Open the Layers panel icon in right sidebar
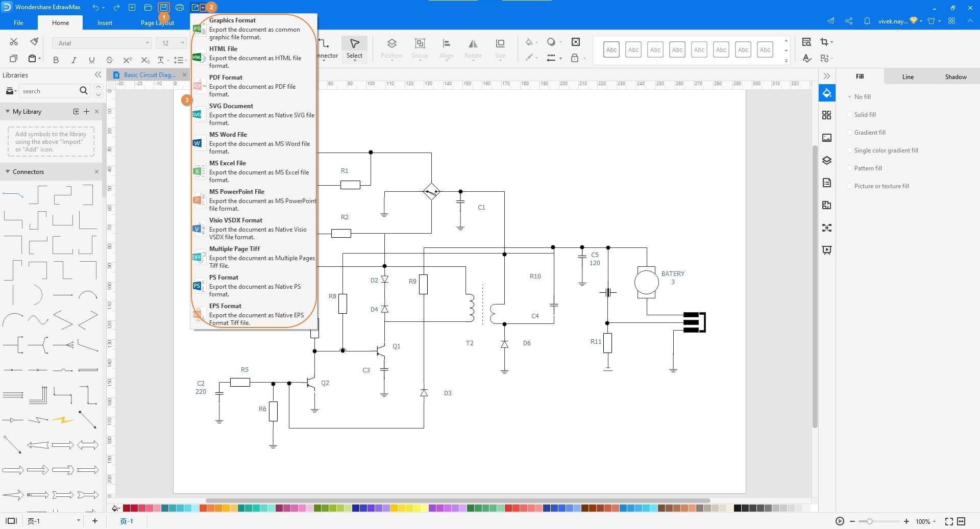The width and height of the screenshot is (980, 529). (x=827, y=160)
